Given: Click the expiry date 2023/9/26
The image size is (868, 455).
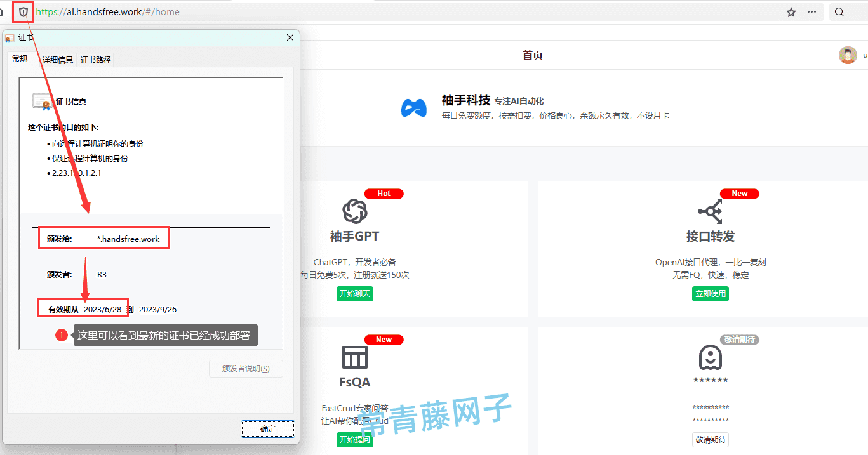Looking at the screenshot, I should [157, 310].
